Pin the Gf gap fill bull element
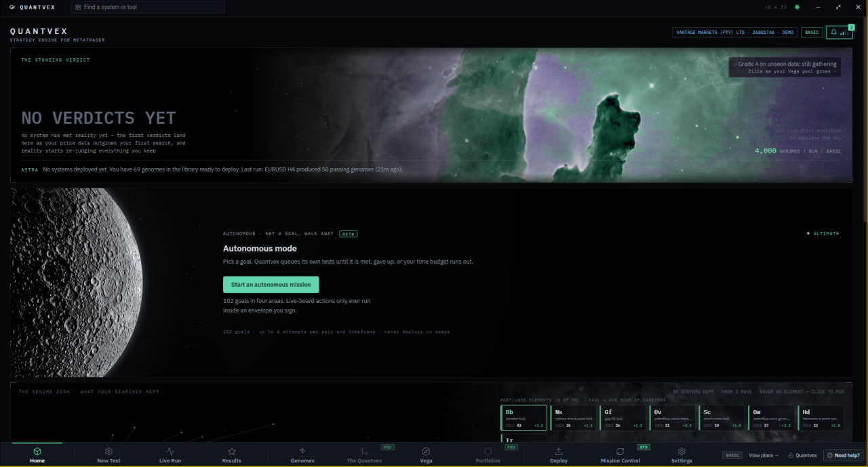 click(x=623, y=418)
